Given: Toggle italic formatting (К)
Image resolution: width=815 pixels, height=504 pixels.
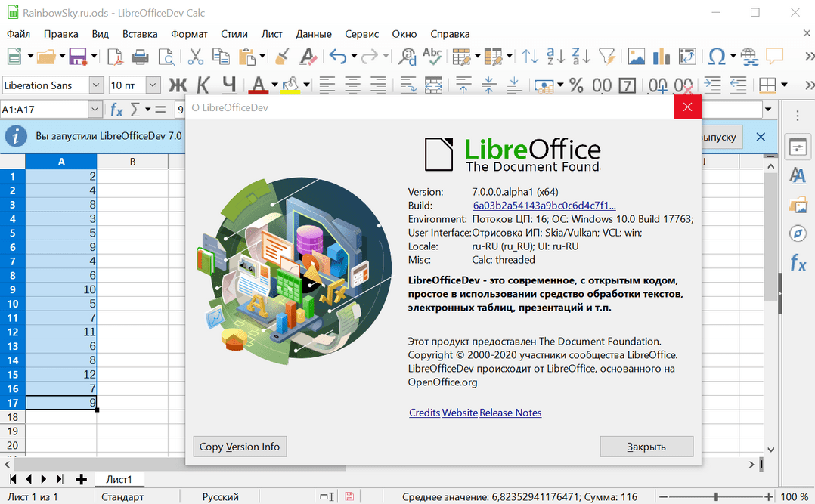Looking at the screenshot, I should [x=203, y=85].
